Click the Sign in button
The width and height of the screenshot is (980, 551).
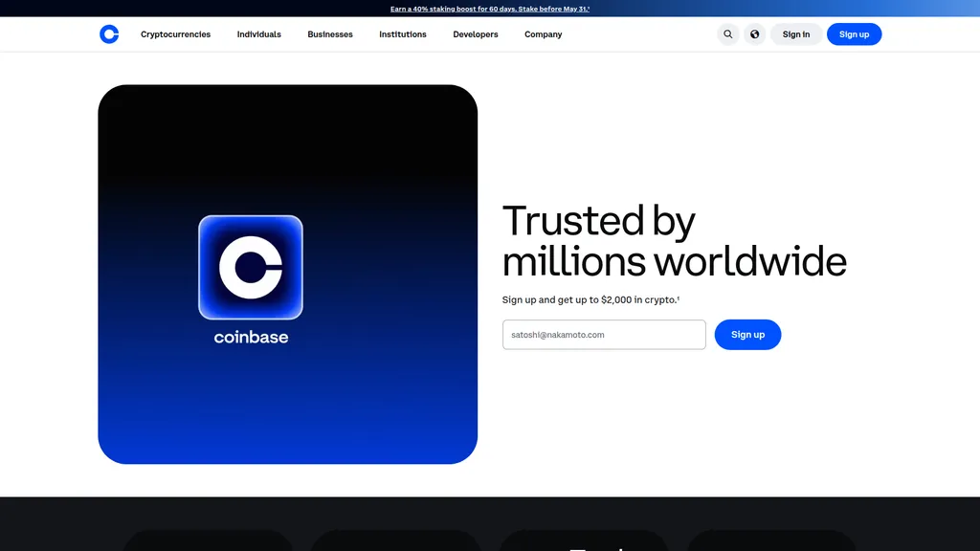click(x=796, y=34)
